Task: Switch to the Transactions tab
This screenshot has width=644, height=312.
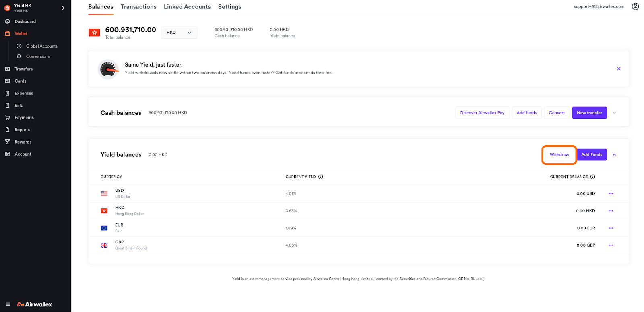Action: click(138, 7)
